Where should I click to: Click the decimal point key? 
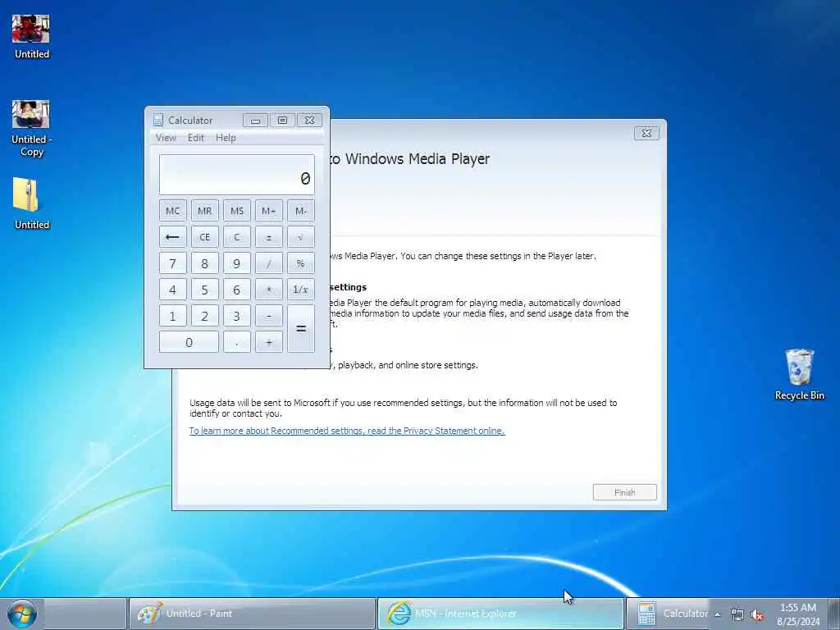[x=237, y=342]
